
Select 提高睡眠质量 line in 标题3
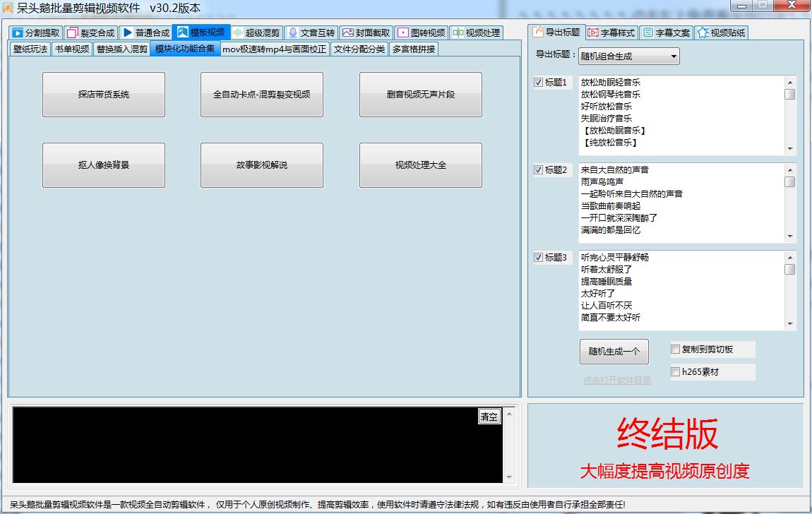click(606, 281)
